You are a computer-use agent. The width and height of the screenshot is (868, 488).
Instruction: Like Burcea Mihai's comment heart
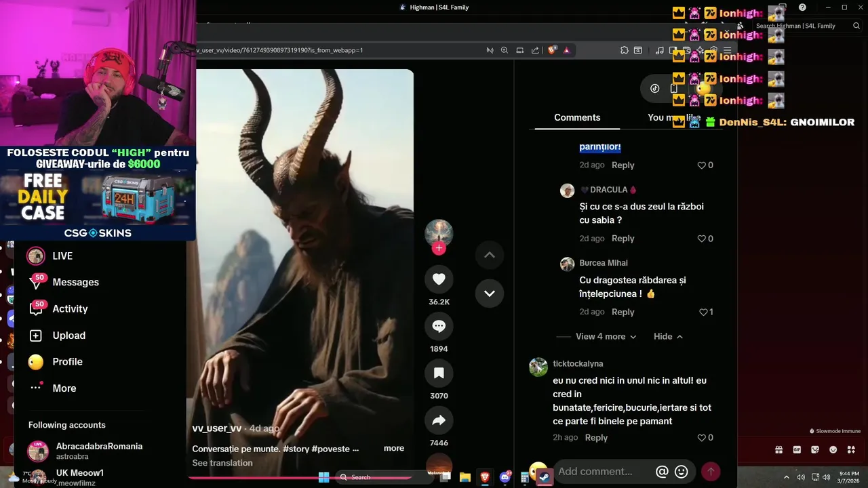pos(703,312)
